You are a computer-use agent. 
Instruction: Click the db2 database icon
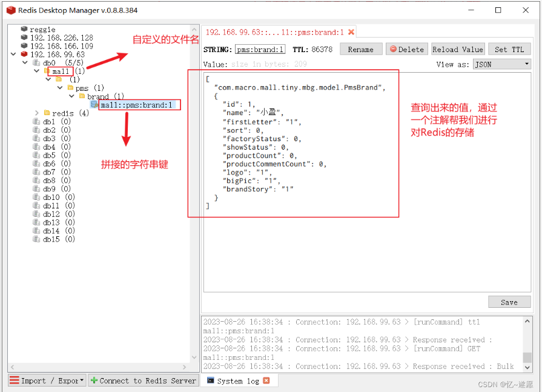pyautogui.click(x=36, y=130)
